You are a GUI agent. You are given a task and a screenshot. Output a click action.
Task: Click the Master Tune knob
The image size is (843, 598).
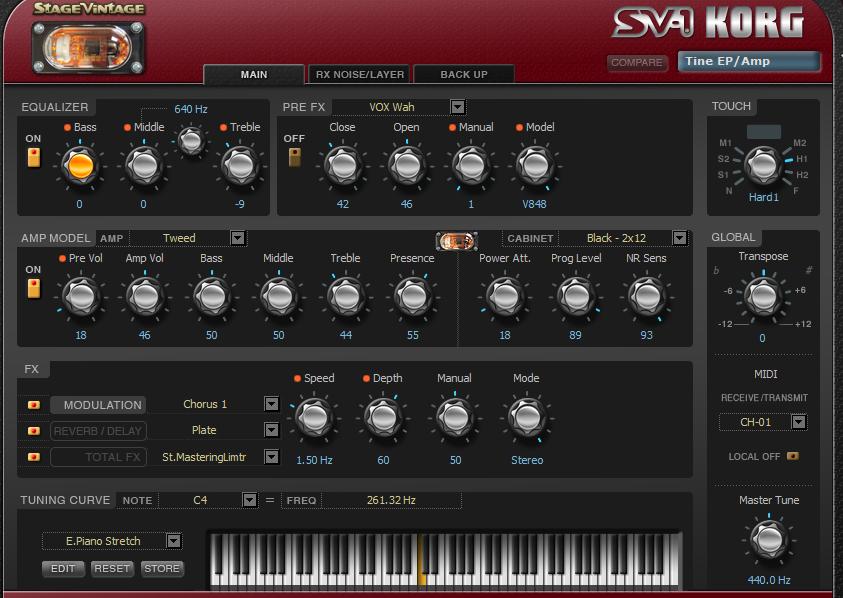(769, 539)
